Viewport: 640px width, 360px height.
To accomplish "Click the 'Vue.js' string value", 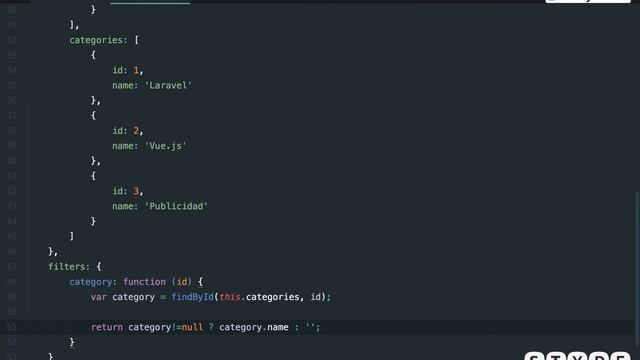I will (166, 146).
